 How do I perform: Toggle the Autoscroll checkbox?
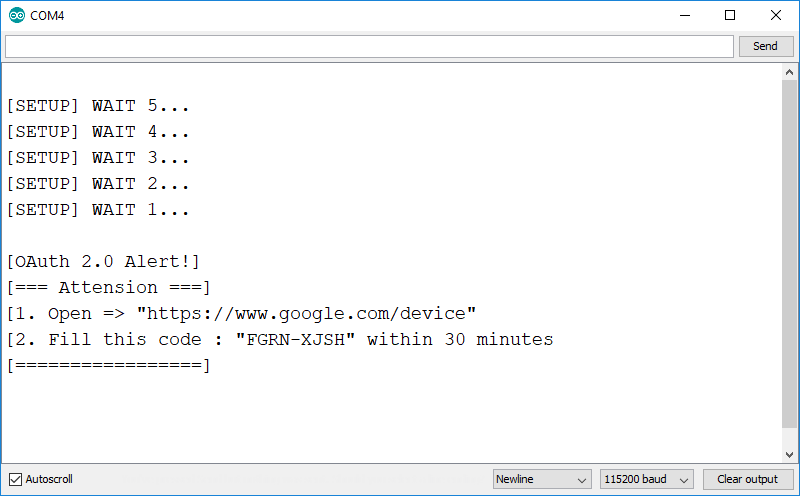[x=15, y=479]
